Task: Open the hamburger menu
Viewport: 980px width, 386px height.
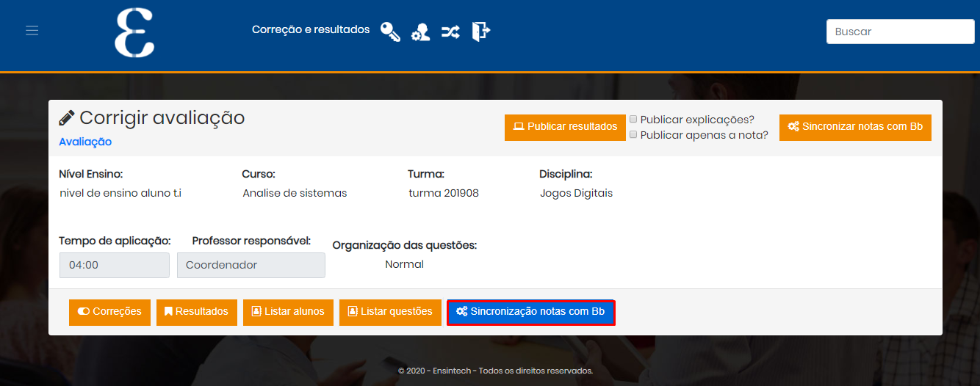Action: coord(32,30)
